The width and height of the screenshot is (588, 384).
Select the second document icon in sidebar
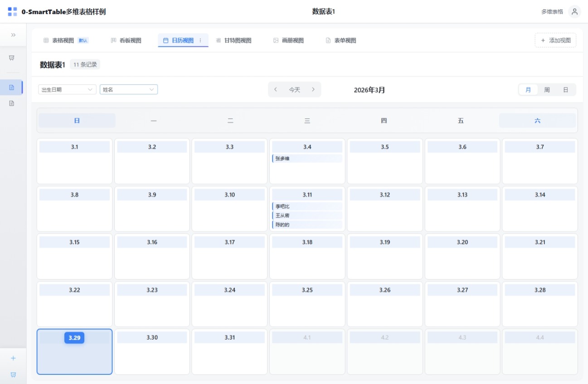[12, 103]
